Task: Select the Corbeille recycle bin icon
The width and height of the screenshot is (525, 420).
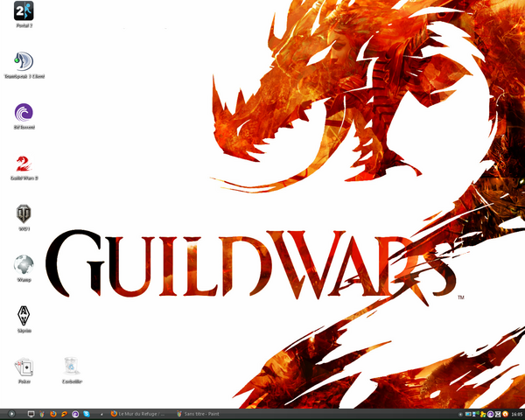Action: 72,371
